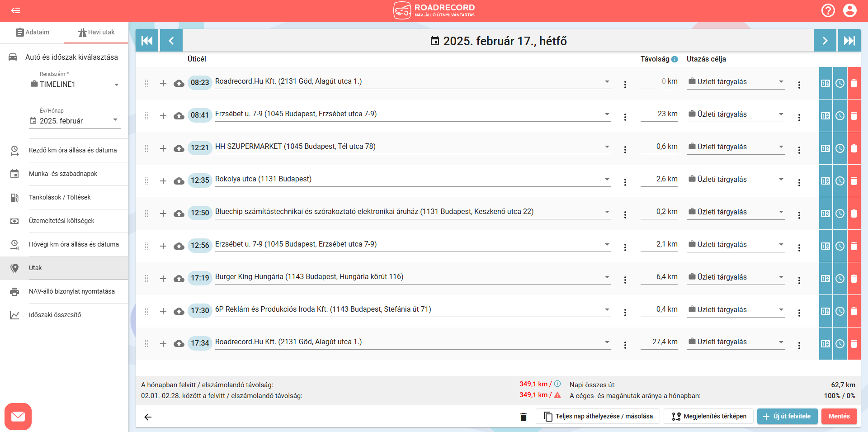Open clock icon for 12:21 HH Szupermarket row
This screenshot has height=432, width=868.
pos(840,148)
